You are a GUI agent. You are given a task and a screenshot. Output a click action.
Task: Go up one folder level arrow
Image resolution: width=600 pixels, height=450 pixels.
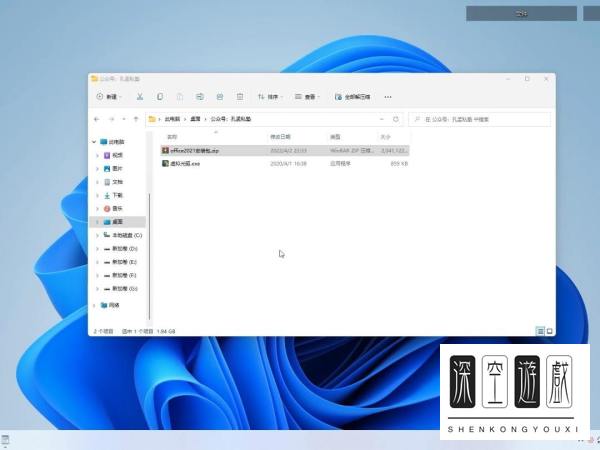point(136,119)
